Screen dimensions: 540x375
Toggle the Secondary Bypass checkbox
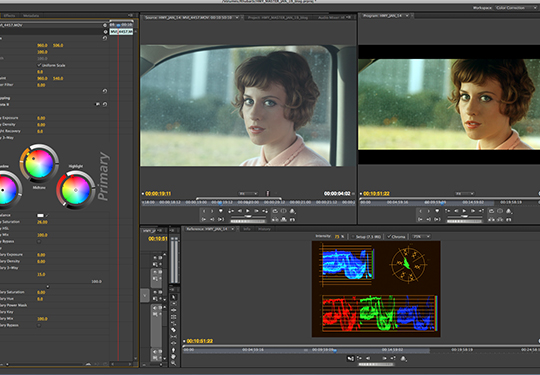[39, 325]
